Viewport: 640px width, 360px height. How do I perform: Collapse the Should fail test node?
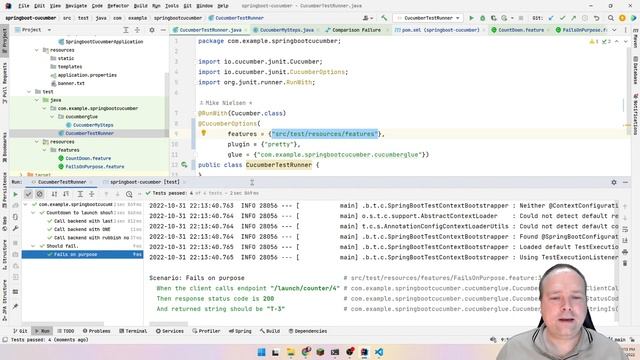pyautogui.click(x=33, y=246)
